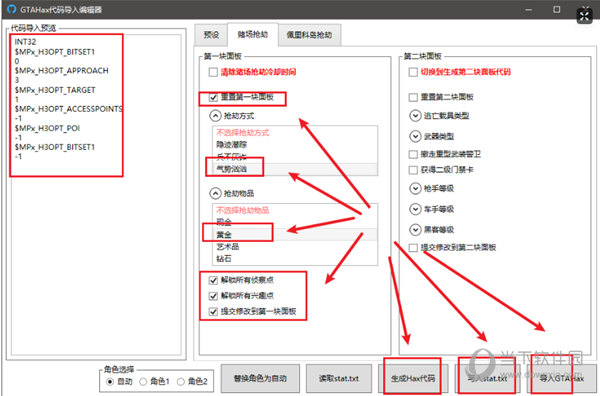600x396 pixels.
Task: Click the INT32 line in code preview
Action: (25, 42)
